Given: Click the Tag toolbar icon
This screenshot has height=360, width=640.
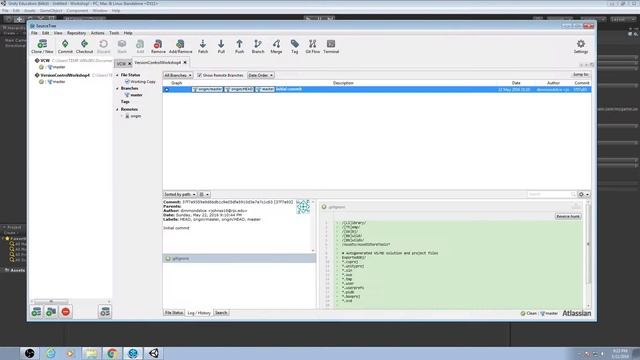Looking at the screenshot, I should pyautogui.click(x=295, y=47).
